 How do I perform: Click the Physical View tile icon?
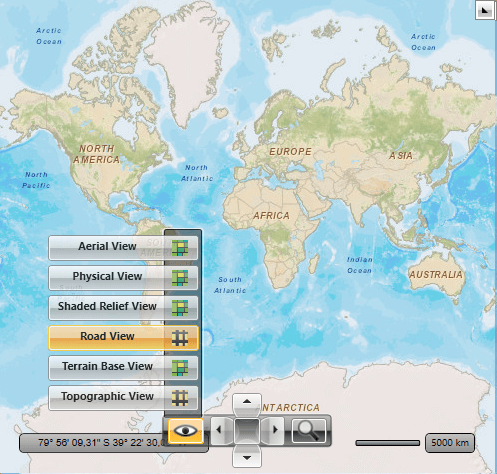point(180,278)
